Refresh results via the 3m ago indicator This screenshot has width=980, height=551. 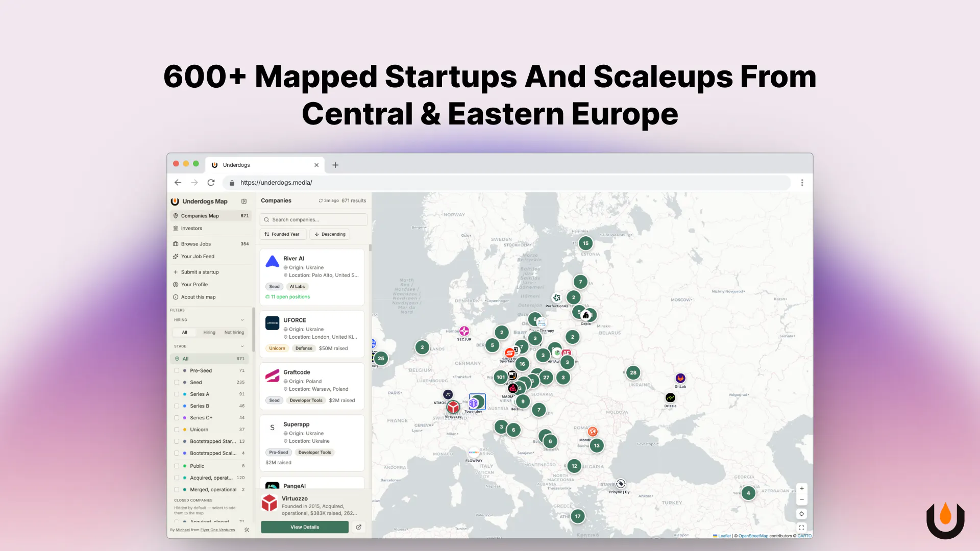point(329,201)
